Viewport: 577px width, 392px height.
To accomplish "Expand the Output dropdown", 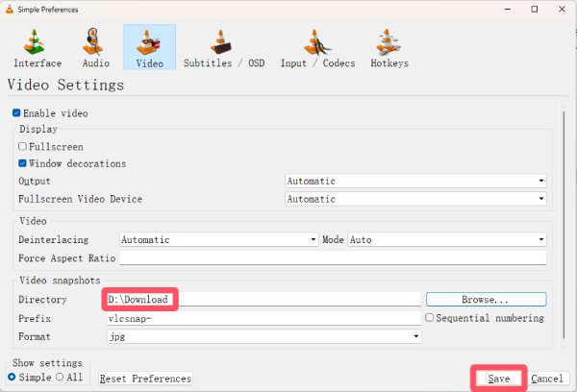I will (x=415, y=181).
